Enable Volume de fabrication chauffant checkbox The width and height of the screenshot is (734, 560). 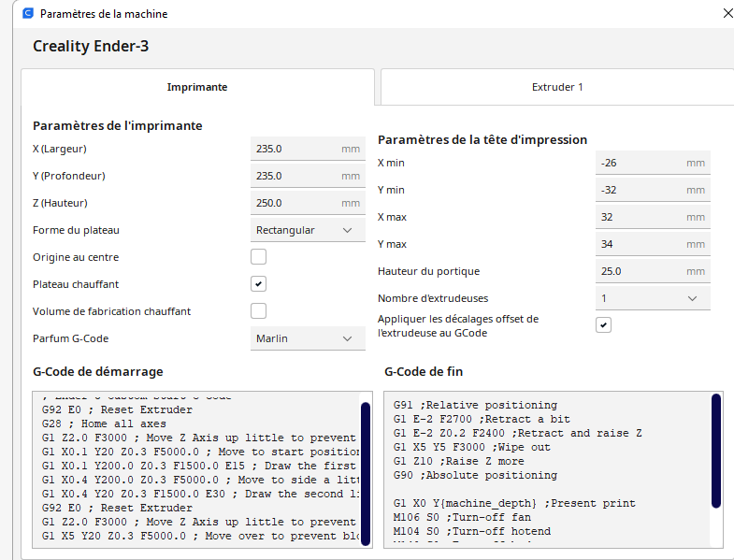(x=258, y=311)
